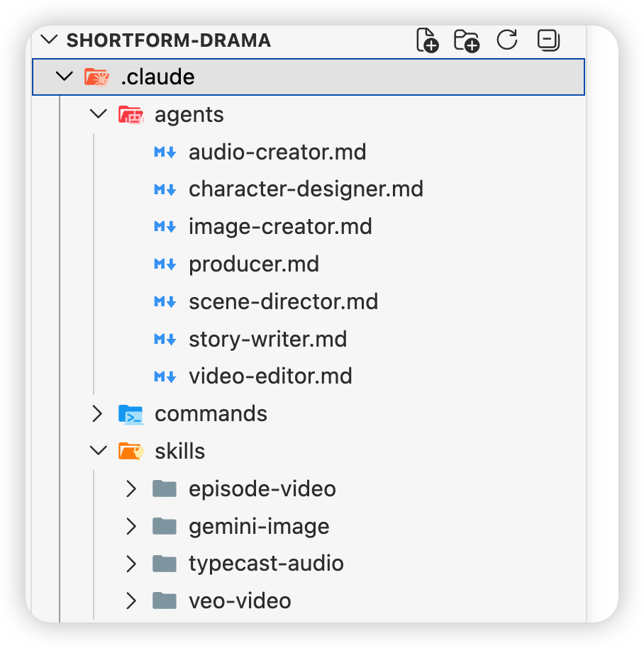Screen dimensions: 644x648
Task: Click the .claude folder icon
Action: click(x=96, y=77)
